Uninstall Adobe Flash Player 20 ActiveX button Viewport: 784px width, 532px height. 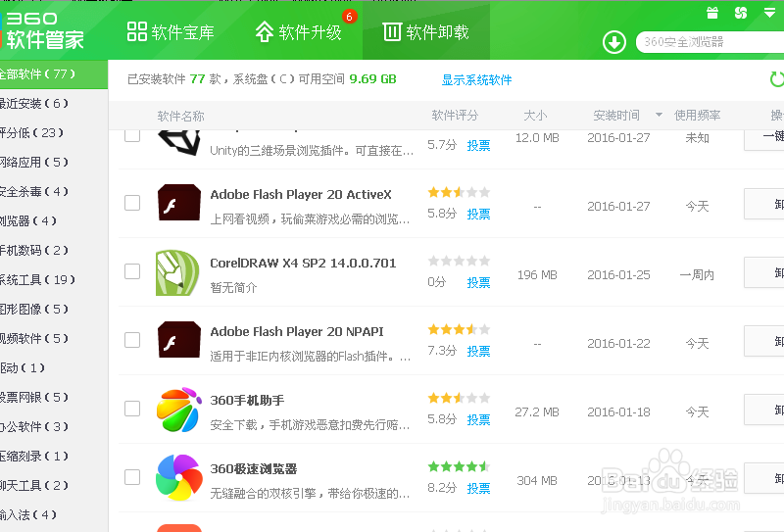point(764,204)
